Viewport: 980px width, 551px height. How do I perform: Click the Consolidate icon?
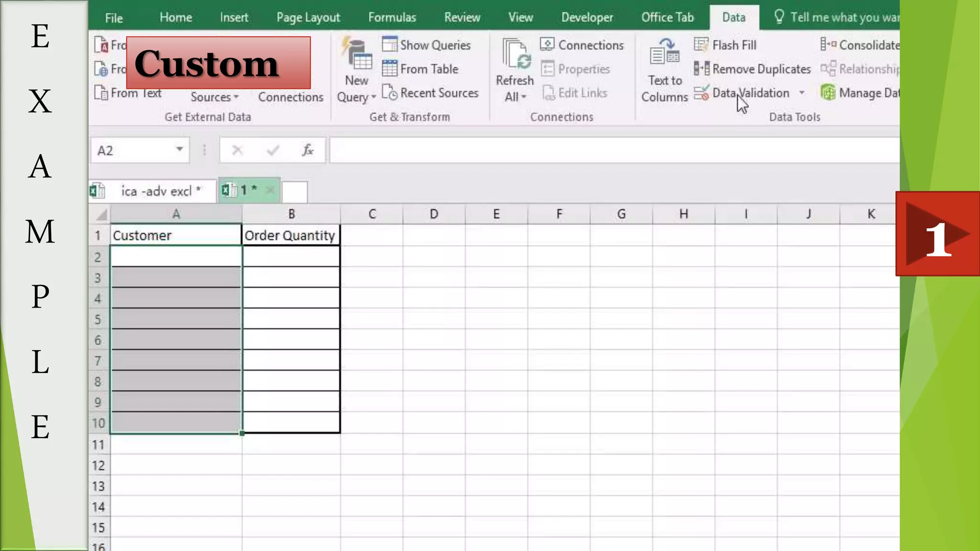click(828, 45)
